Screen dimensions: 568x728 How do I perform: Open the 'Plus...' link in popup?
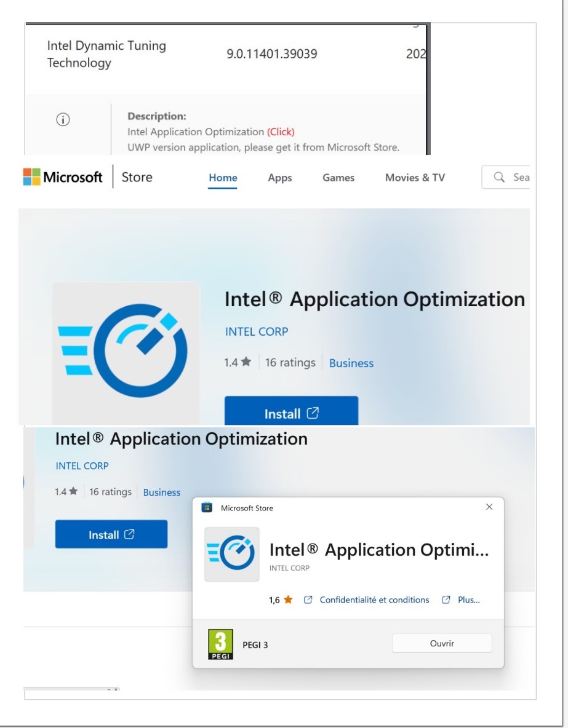coord(468,600)
